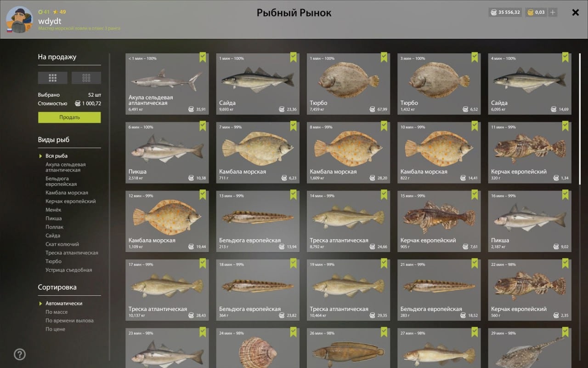Filter by Бельдюга европейская in sidebar
This screenshot has height=368, width=588.
pyautogui.click(x=61, y=181)
